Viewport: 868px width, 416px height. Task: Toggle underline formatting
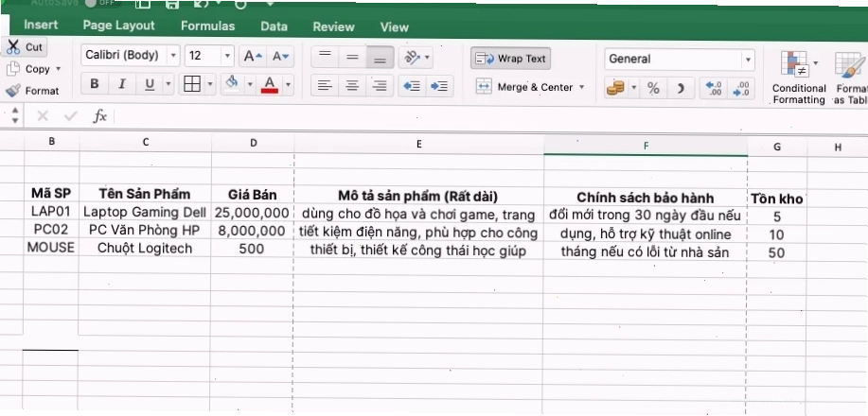tap(149, 84)
